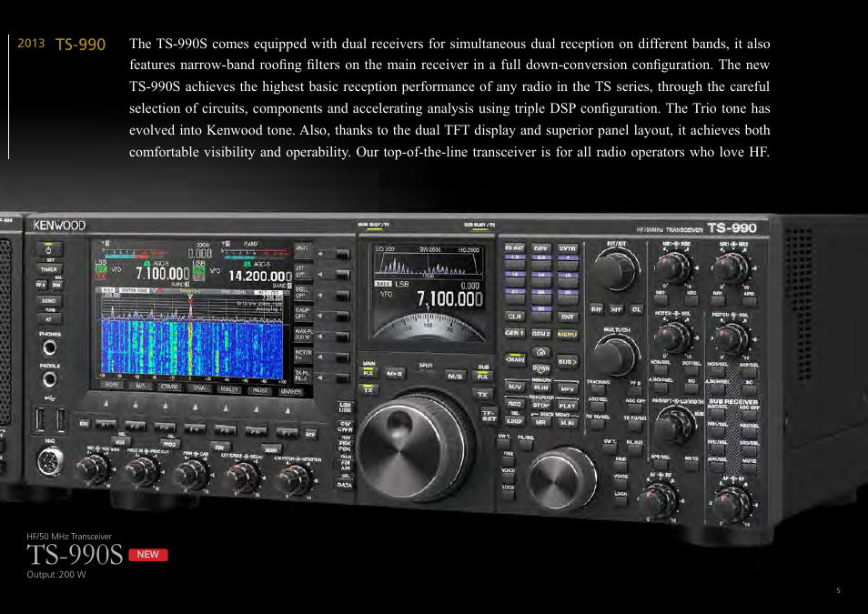Click the TF-SET key
Image resolution: width=868 pixels, height=614 pixels.
click(x=488, y=415)
